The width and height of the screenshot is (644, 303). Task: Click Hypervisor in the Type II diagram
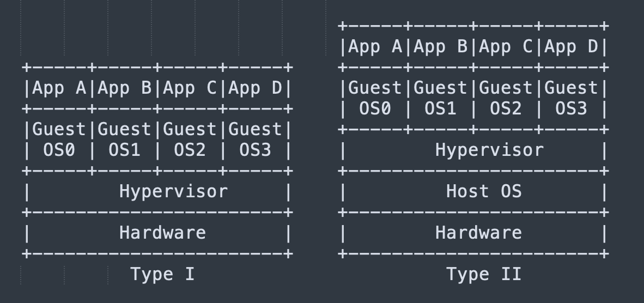click(x=490, y=150)
